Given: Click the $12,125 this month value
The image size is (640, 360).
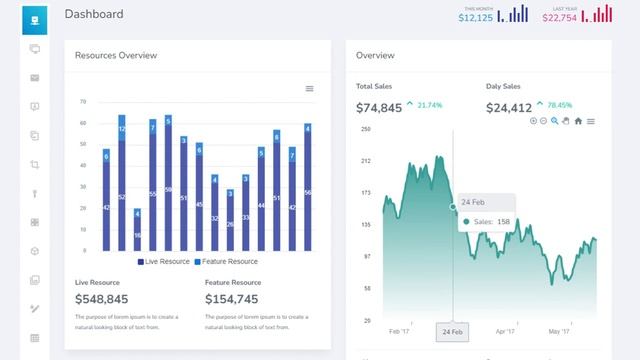Looking at the screenshot, I should (476, 18).
